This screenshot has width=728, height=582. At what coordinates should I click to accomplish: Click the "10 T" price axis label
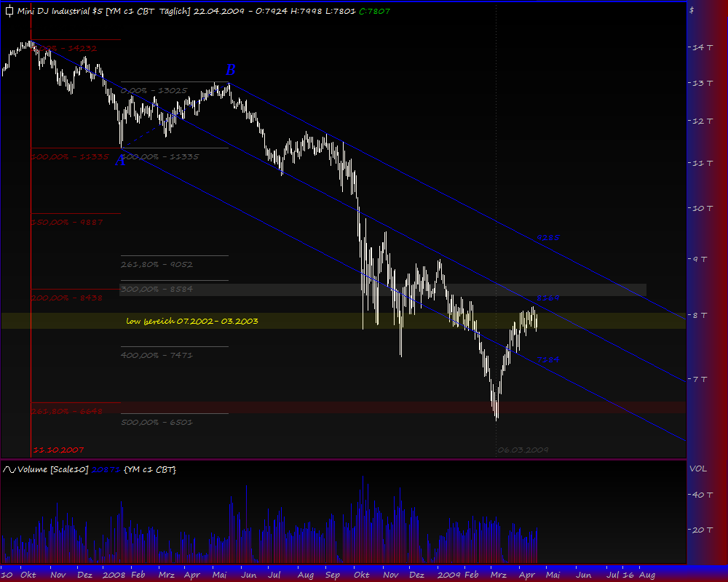coord(703,208)
